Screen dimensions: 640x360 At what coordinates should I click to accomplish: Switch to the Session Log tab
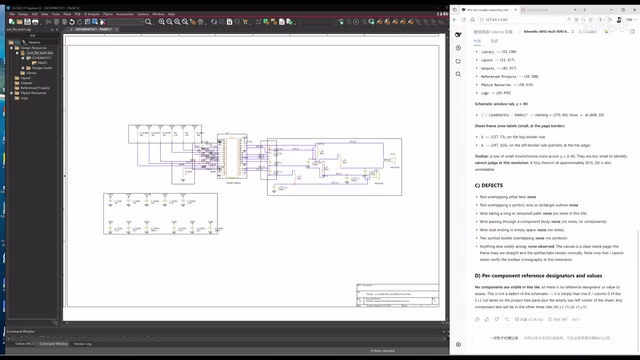(82, 344)
